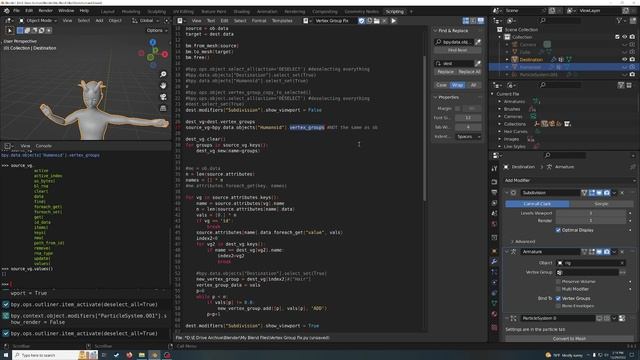Screen dimensions: 640x360
Task: Toggle Subdivision modifier show in viewport
Action: [x=599, y=193]
